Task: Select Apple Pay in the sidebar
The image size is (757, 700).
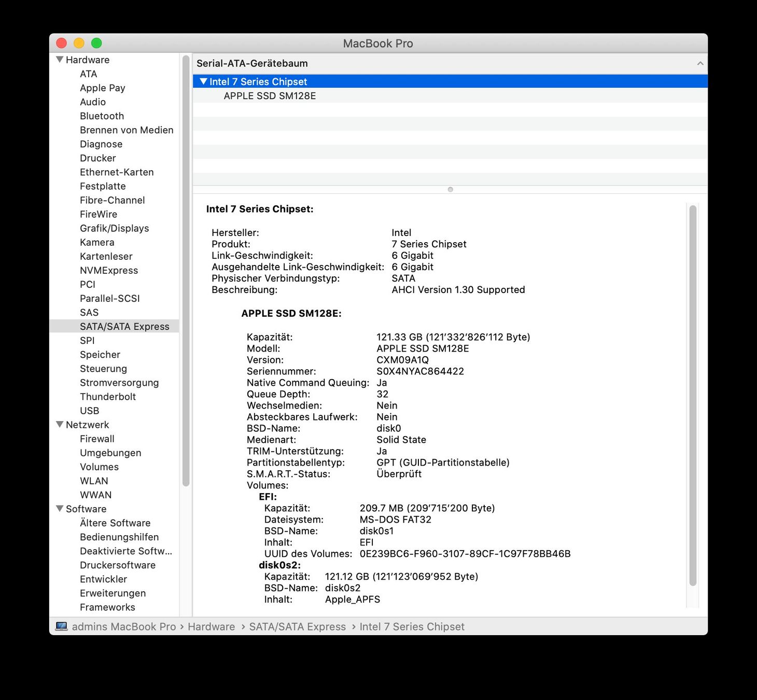Action: click(103, 88)
